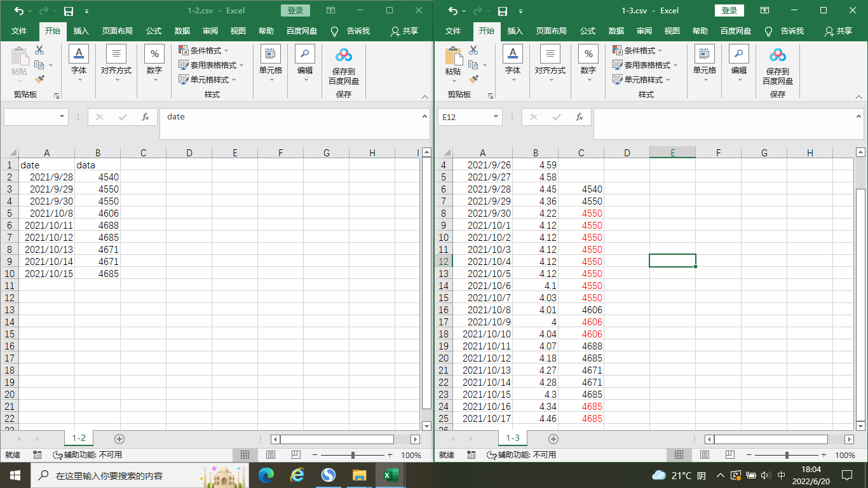The image size is (868, 488).
Task: Open 编辑 editing group in 1-2.csv ribbon
Action: tap(305, 64)
